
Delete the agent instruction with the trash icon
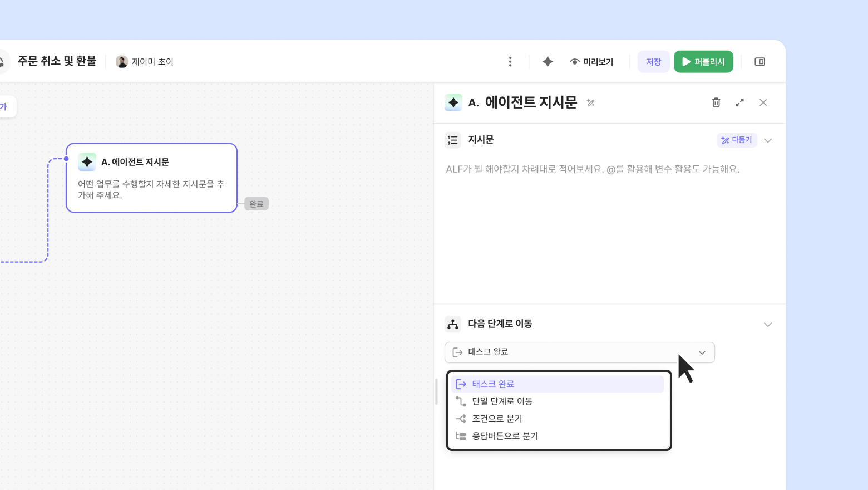pos(716,102)
